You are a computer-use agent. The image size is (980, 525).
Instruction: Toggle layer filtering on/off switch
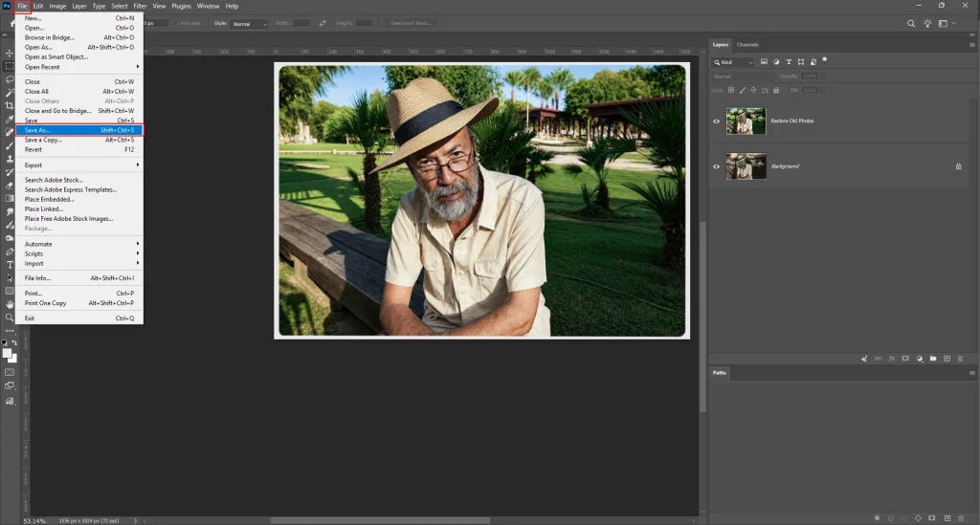click(x=824, y=60)
